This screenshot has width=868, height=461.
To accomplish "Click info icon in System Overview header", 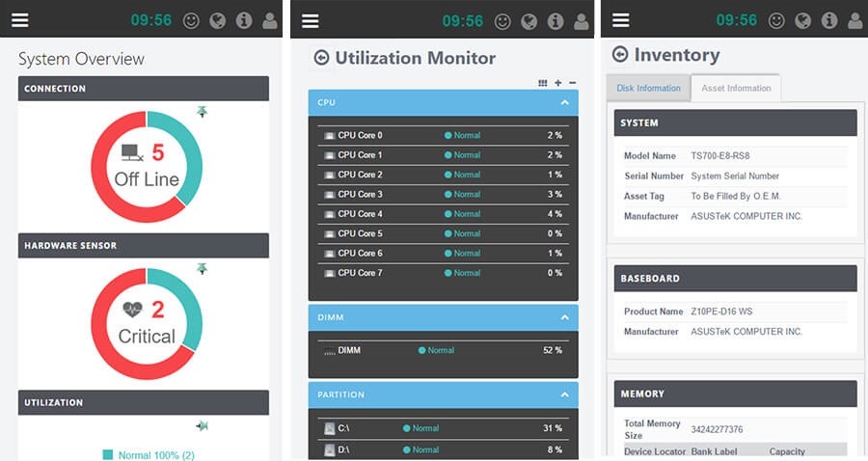I will click(244, 21).
